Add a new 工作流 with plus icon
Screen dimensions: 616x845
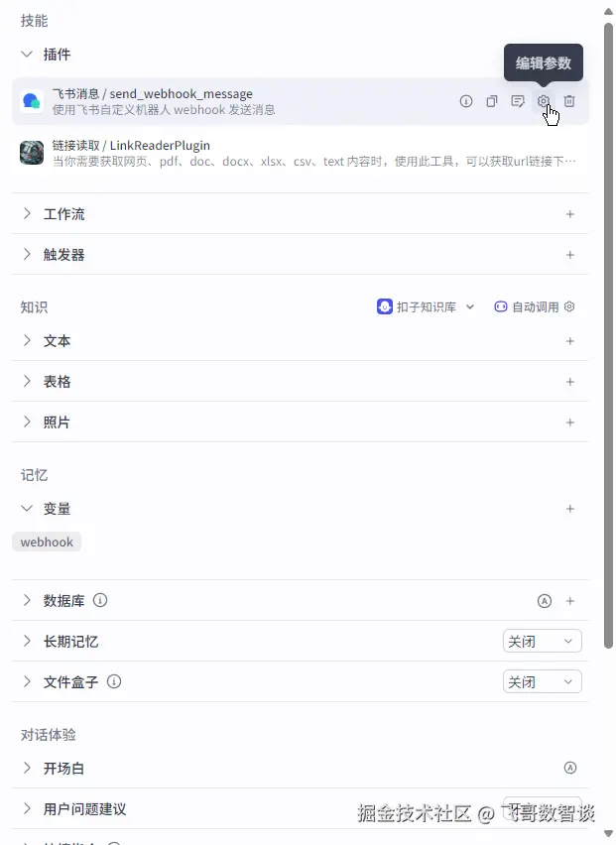[x=570, y=214]
